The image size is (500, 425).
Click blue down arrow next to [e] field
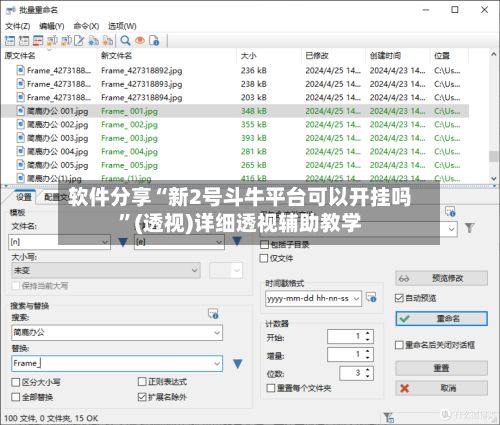(x=237, y=241)
